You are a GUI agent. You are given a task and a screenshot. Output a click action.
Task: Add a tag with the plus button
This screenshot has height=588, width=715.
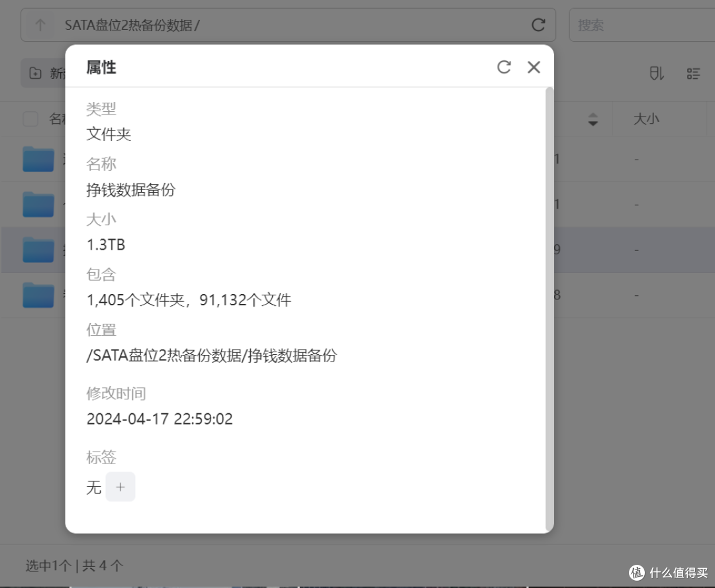coord(120,487)
